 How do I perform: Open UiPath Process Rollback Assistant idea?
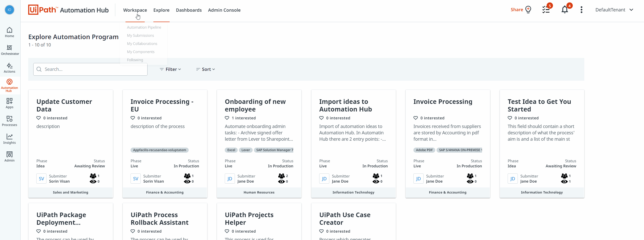159,219
